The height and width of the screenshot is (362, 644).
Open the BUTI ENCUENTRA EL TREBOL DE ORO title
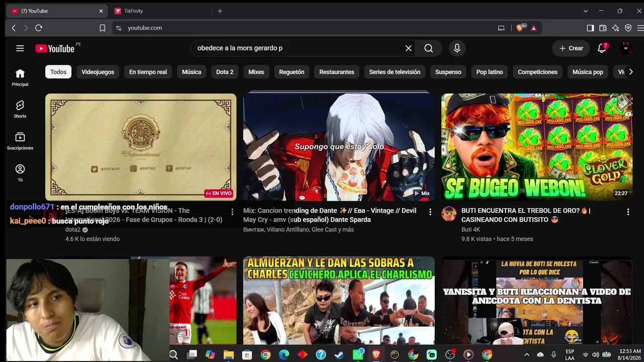[x=526, y=215]
